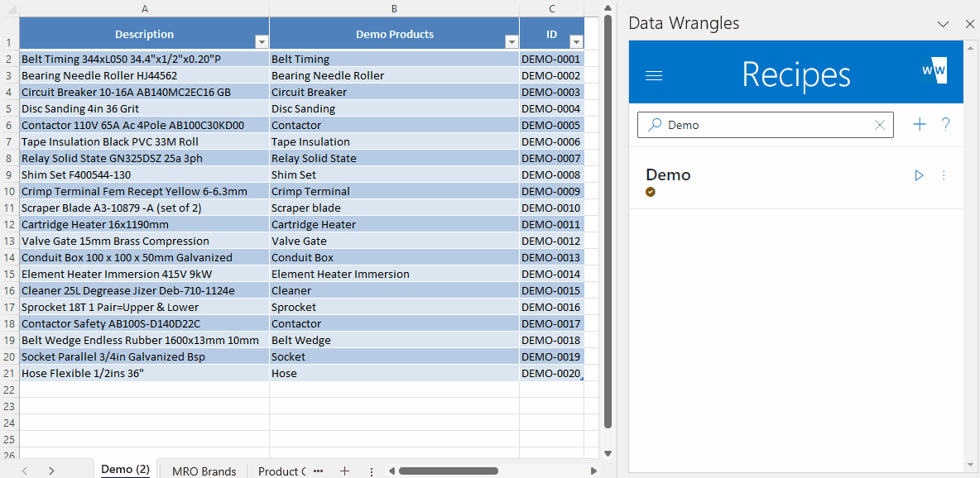The image size is (980, 478).
Task: Click the task pane scroll down arrow
Action: [970, 466]
